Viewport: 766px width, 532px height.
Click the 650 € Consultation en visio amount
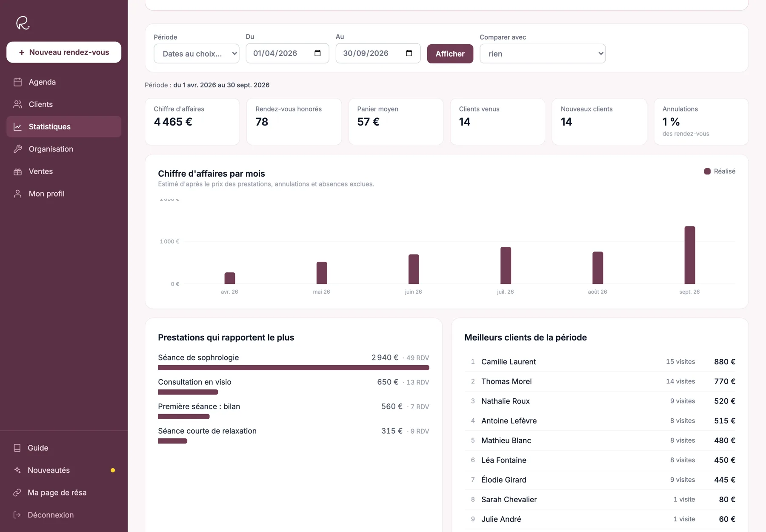point(388,382)
